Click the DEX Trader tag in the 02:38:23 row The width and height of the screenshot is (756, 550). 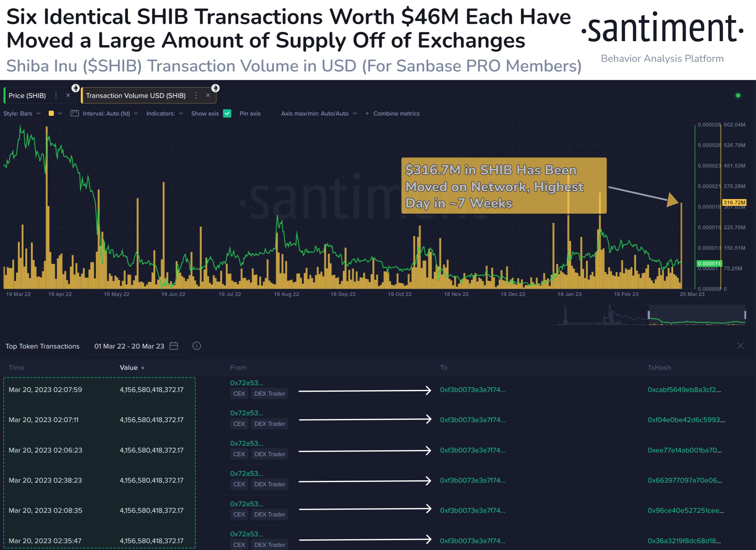(x=270, y=484)
